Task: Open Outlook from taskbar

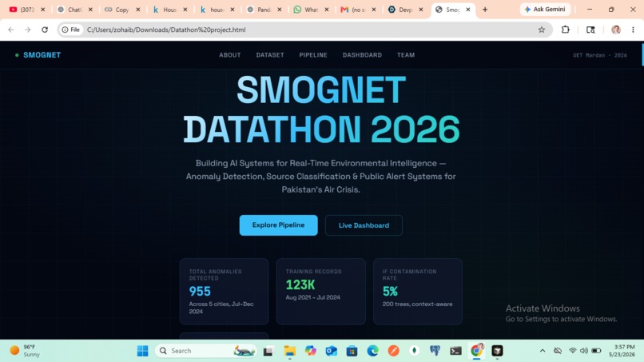Action: [x=331, y=351]
